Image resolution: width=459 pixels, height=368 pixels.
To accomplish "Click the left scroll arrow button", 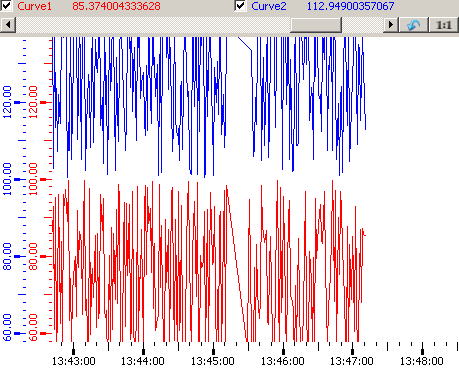I will click(x=8, y=25).
